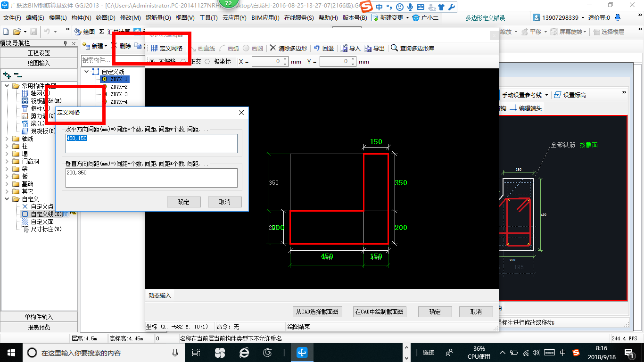Click the 在CAD中绘制截面图 button
This screenshot has width=644, height=362.
point(379,312)
